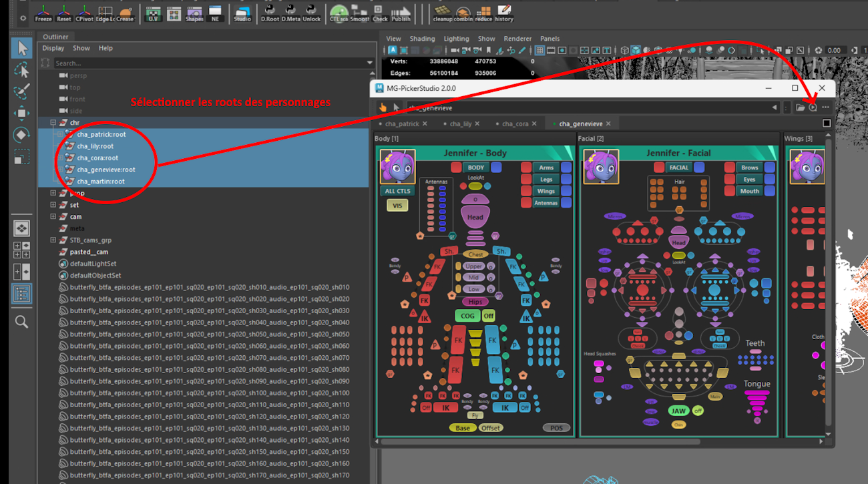Collapse the chr group in Outliner
Screen dimensions: 868x484
click(x=53, y=123)
